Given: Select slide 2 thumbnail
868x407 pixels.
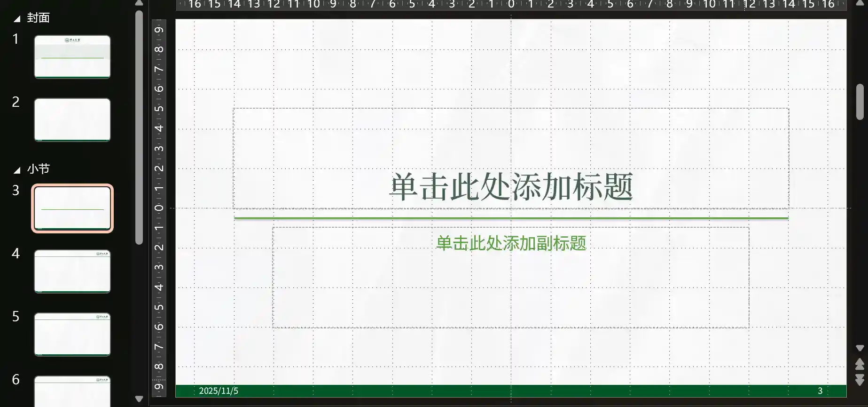Looking at the screenshot, I should coord(72,120).
